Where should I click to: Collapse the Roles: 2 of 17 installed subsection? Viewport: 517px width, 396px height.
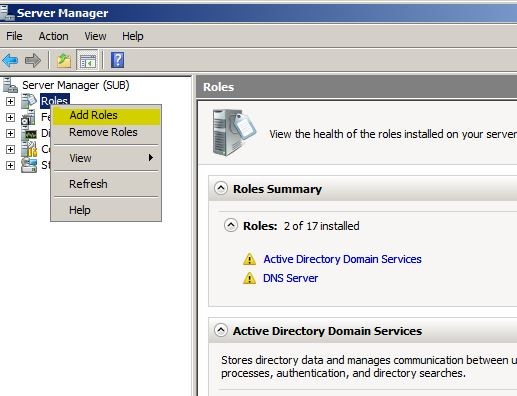point(231,226)
